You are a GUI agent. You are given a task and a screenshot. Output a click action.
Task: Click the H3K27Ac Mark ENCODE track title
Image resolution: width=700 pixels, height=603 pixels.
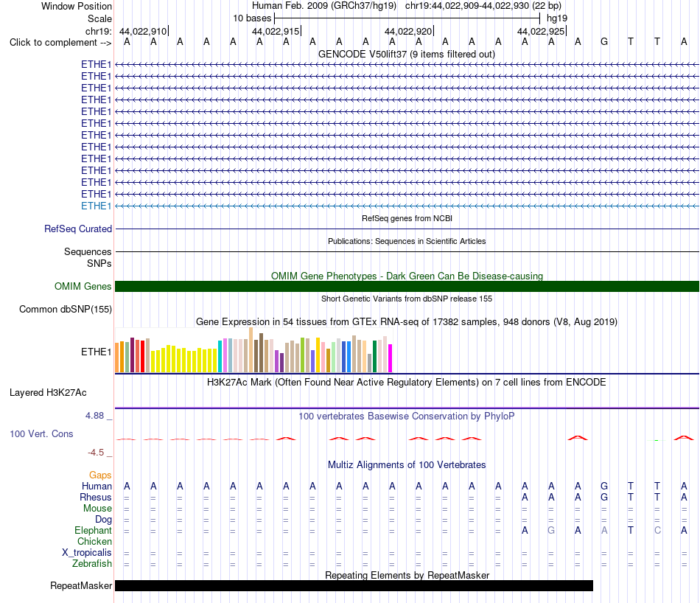point(406,383)
